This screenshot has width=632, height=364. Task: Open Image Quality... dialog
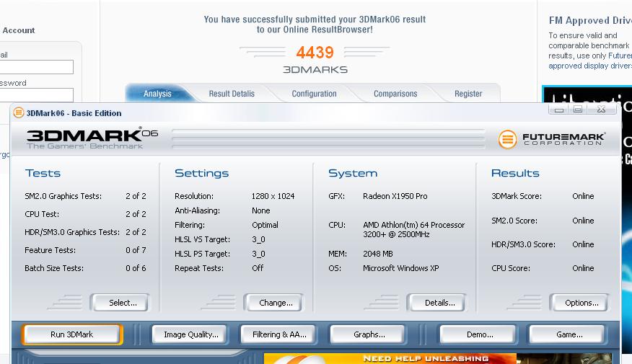(191, 334)
